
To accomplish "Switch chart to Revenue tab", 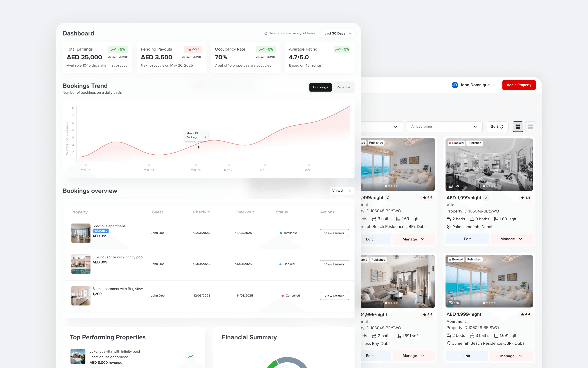I will click(x=343, y=87).
